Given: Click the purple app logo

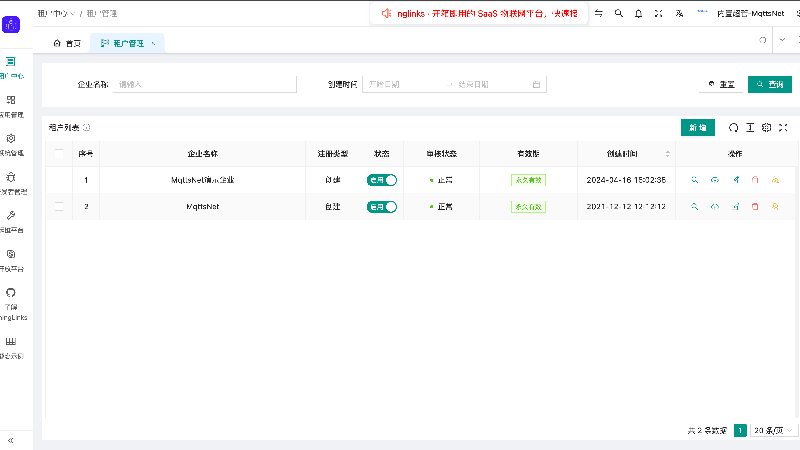Looking at the screenshot, I should click(11, 24).
